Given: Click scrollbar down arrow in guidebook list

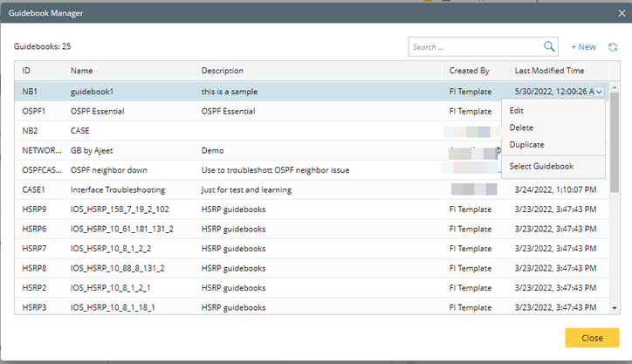Looking at the screenshot, I should [615, 307].
